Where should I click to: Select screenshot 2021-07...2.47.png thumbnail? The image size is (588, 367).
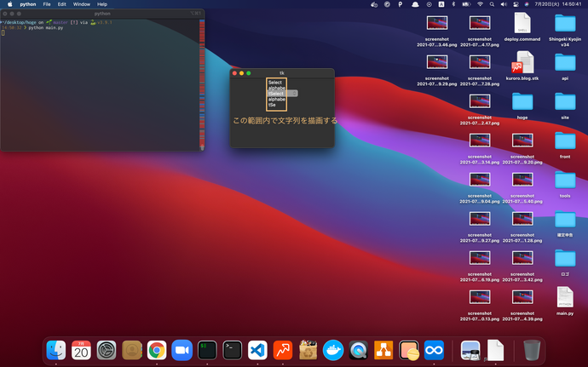(x=480, y=101)
